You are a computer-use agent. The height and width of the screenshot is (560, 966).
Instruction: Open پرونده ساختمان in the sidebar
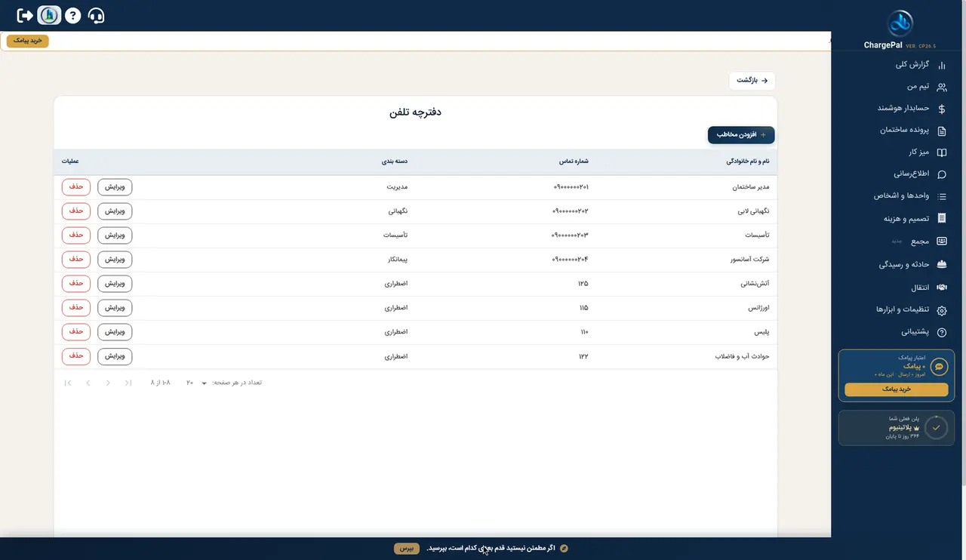coord(904,131)
